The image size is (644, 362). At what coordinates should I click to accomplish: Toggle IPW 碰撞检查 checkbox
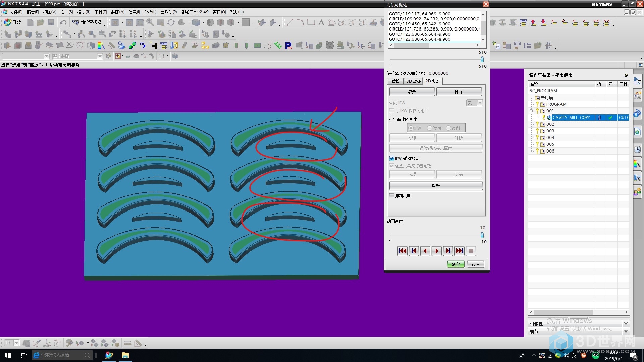tap(391, 158)
